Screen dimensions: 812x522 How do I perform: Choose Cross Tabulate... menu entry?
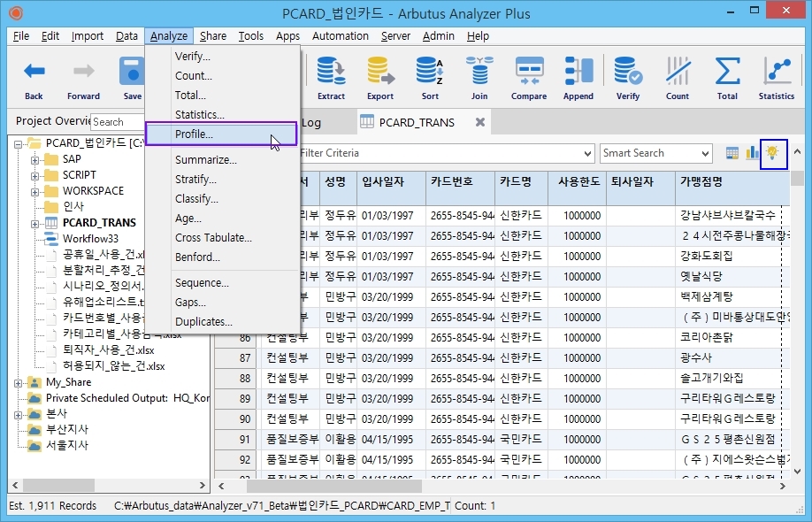tap(213, 238)
